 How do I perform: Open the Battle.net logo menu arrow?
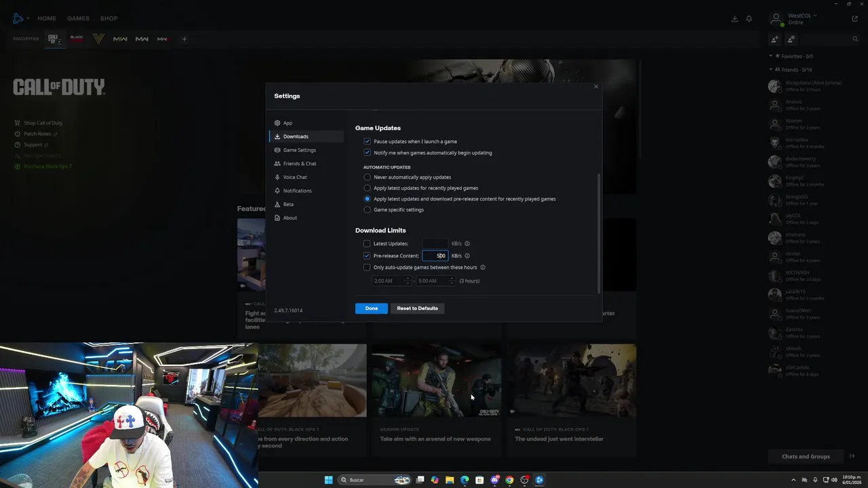(29, 18)
